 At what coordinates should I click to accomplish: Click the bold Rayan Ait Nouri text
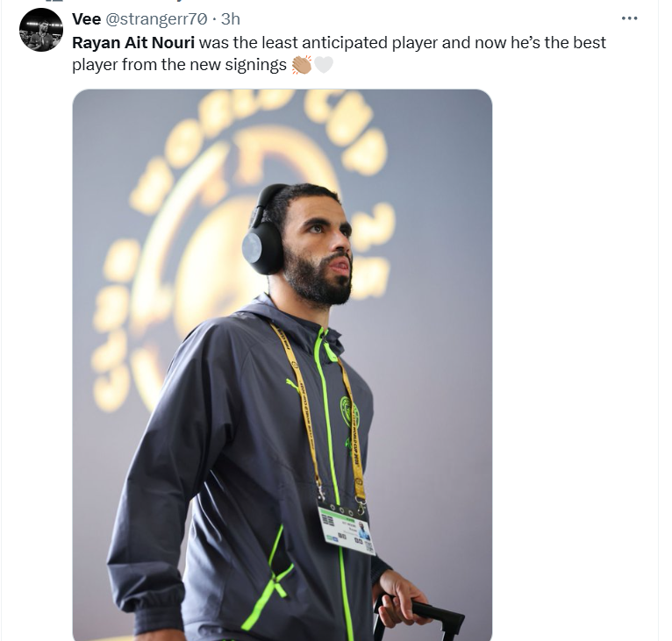tap(133, 42)
